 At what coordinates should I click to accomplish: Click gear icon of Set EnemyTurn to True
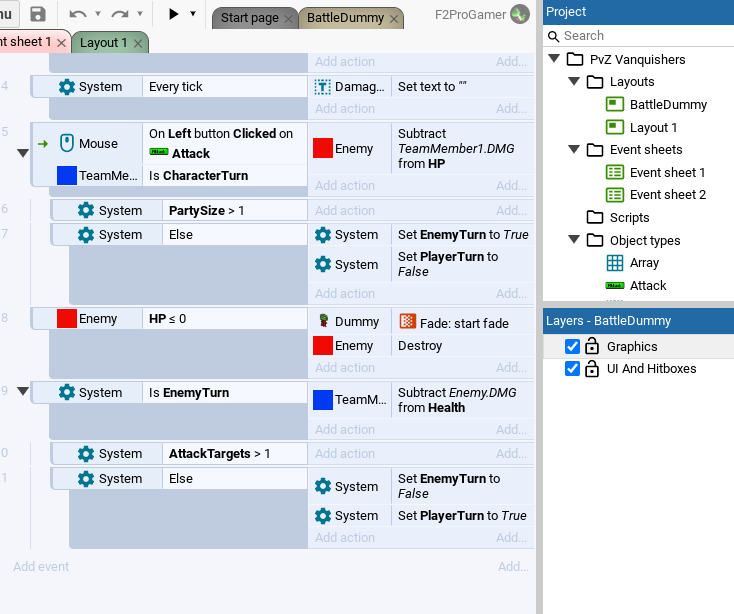click(323, 235)
